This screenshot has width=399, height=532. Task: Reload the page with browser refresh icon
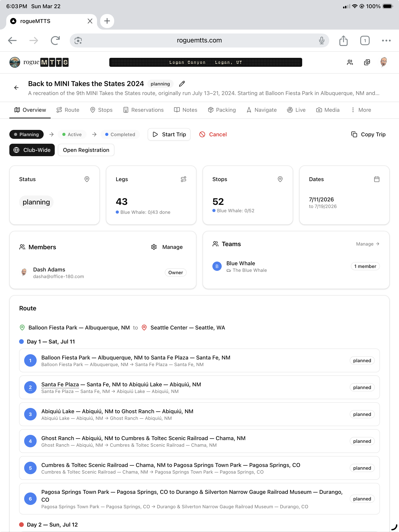tap(55, 40)
